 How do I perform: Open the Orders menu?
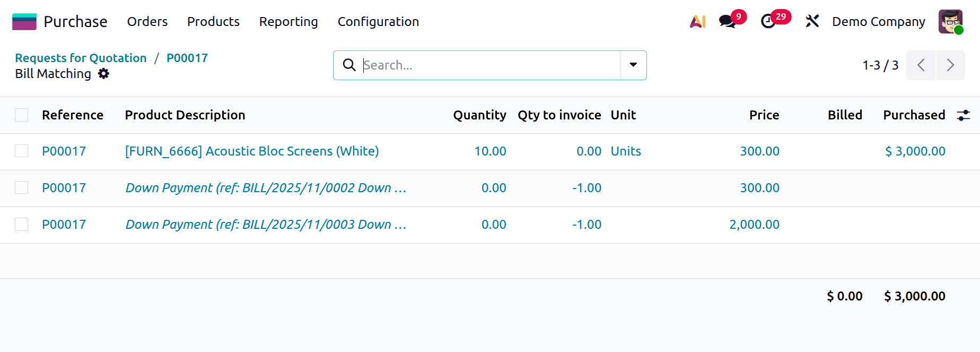coord(147,22)
